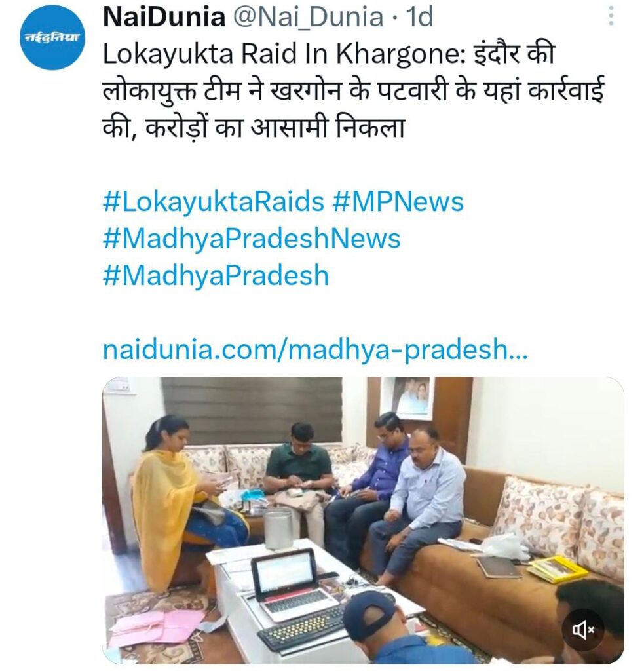
Task: Click the @Nai_Dunia handle
Action: click(308, 18)
